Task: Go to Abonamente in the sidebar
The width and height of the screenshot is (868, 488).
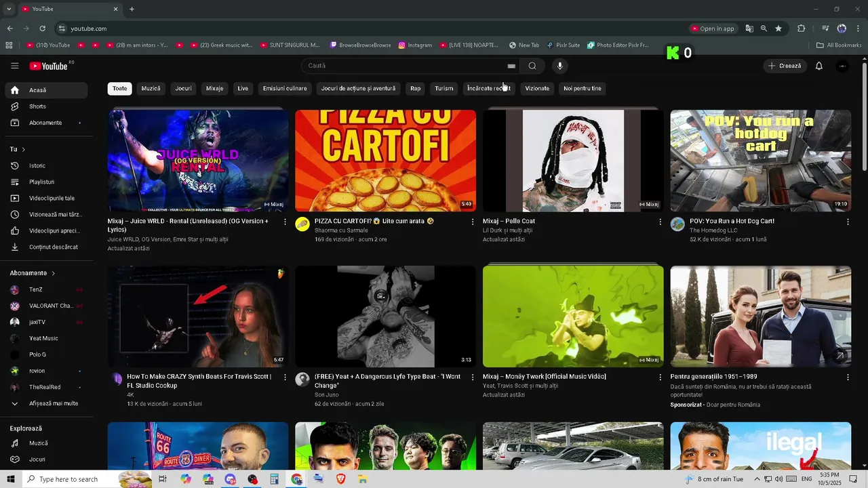Action: [46, 123]
